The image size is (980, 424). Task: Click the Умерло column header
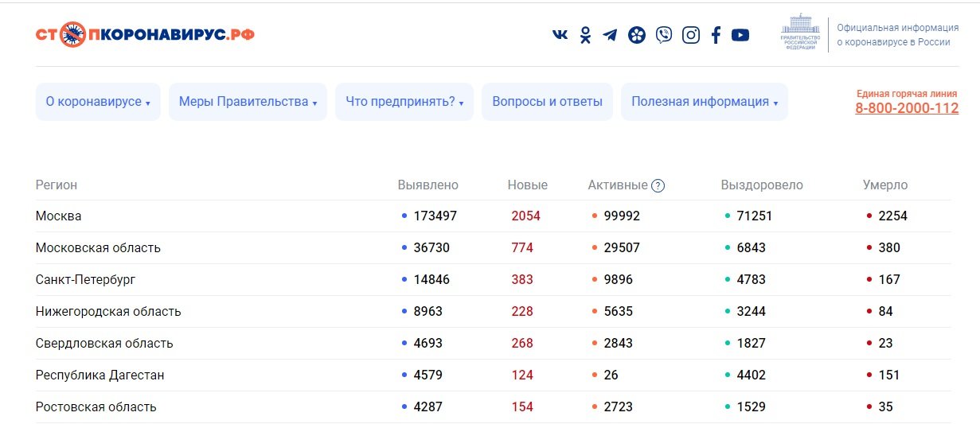click(885, 185)
